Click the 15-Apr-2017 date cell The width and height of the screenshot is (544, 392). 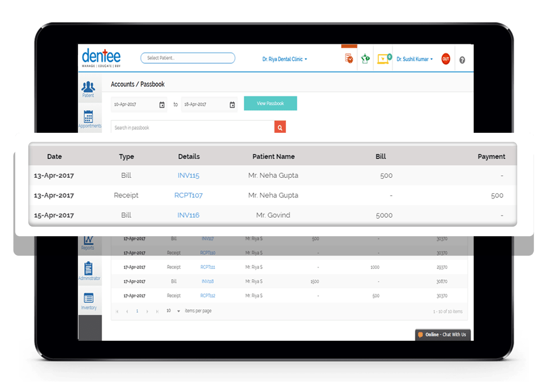tap(54, 215)
